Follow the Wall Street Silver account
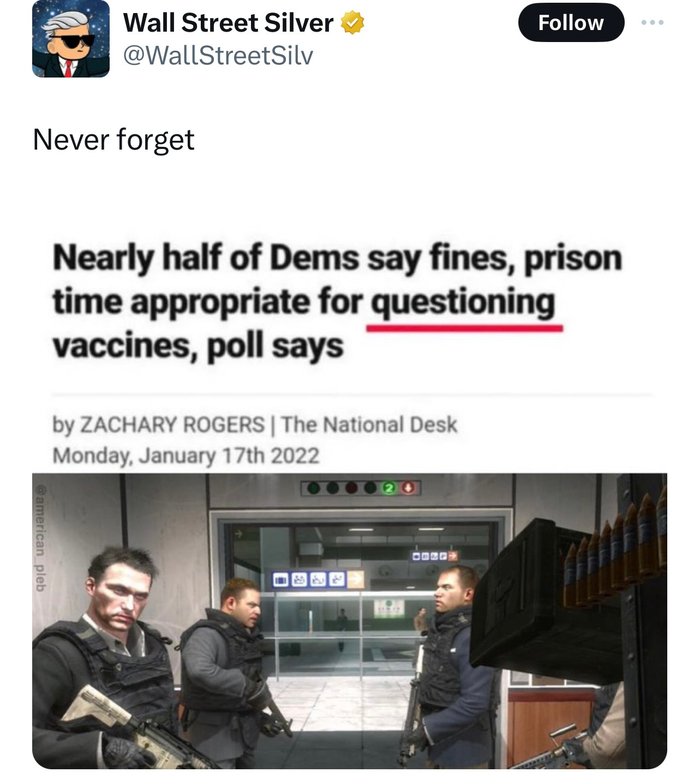This screenshot has width=700, height=772. click(571, 23)
